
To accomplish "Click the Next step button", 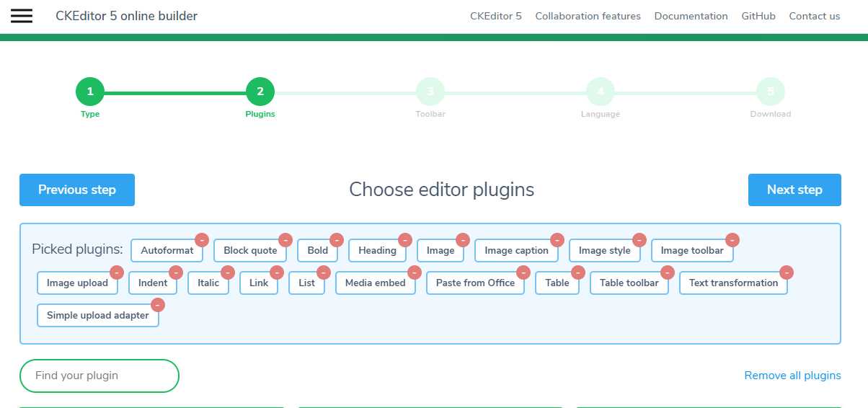I will pyautogui.click(x=794, y=190).
